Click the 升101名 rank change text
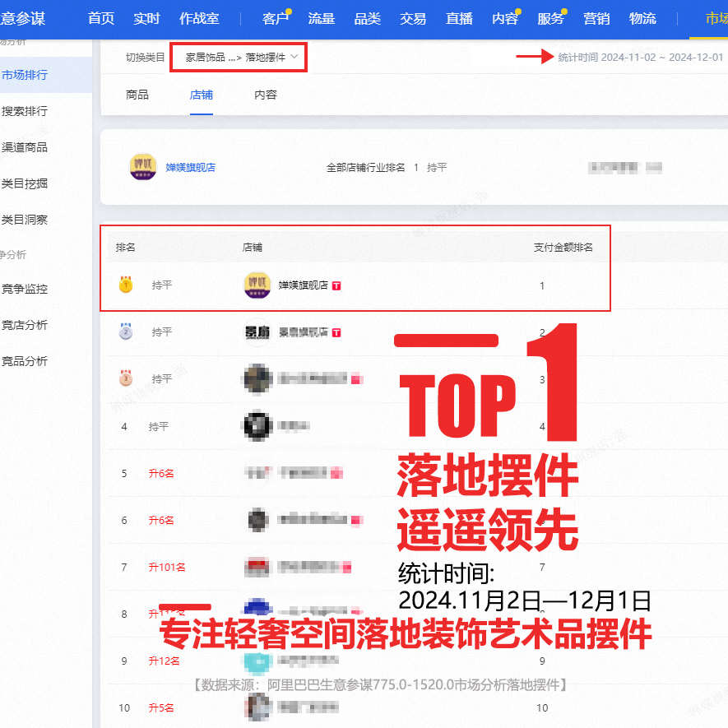Screen dimensions: 728x728 click(167, 567)
